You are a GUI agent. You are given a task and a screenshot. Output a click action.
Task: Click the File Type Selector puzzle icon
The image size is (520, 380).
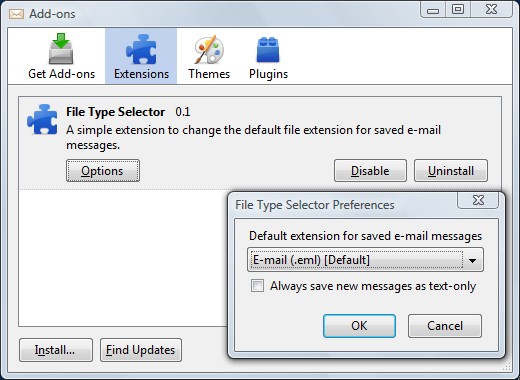point(42,119)
